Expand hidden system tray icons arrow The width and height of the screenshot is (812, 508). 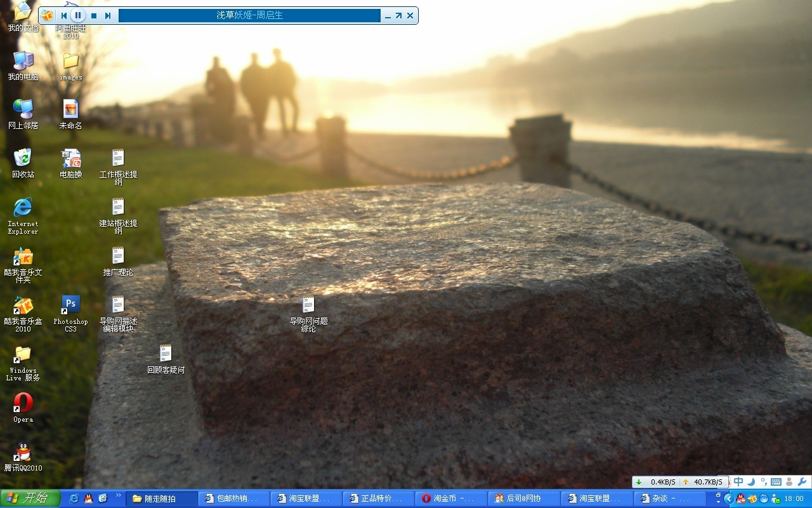728,498
